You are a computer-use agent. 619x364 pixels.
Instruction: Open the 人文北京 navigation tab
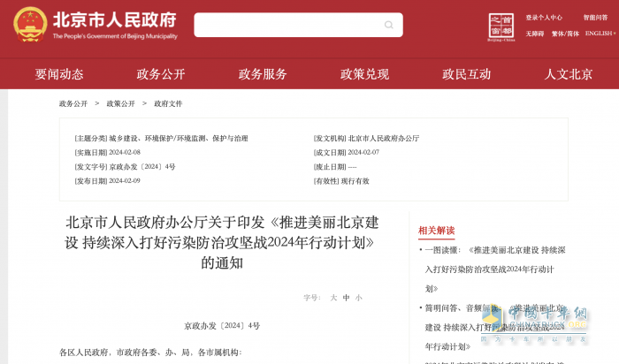pos(569,74)
